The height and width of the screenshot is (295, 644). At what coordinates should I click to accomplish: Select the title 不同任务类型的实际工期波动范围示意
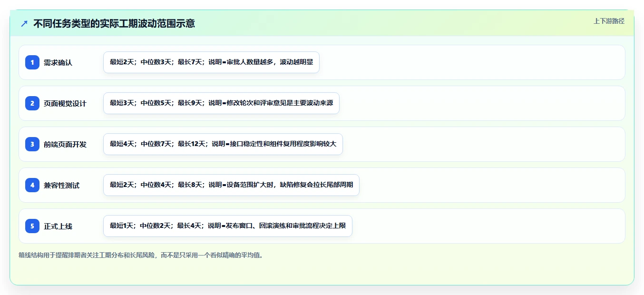click(x=114, y=23)
